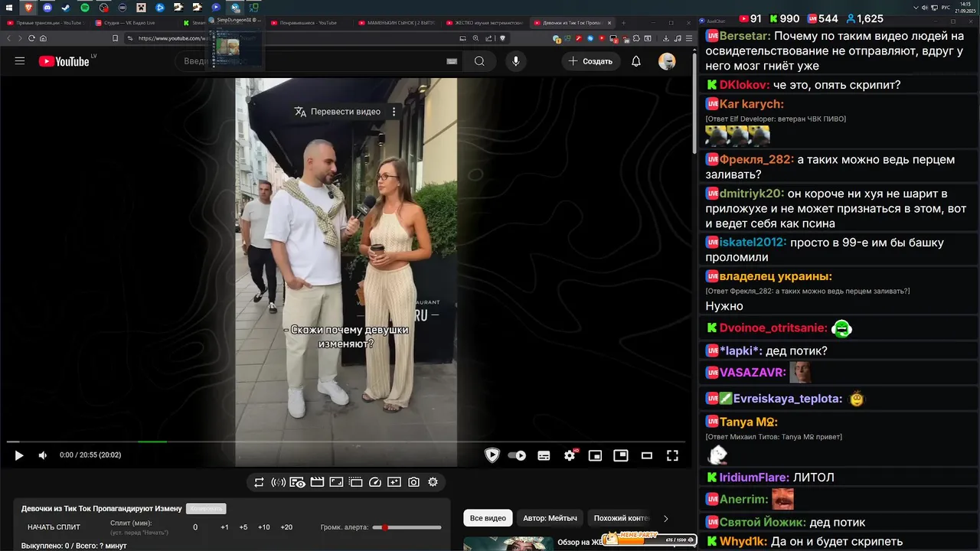Open the YouTube hamburger guide menu
Screen dimensions: 980x551
pos(20,61)
